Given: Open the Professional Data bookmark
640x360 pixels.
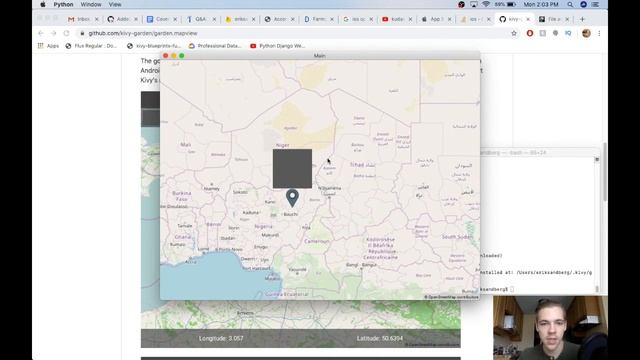Looking at the screenshot, I should pyautogui.click(x=215, y=46).
